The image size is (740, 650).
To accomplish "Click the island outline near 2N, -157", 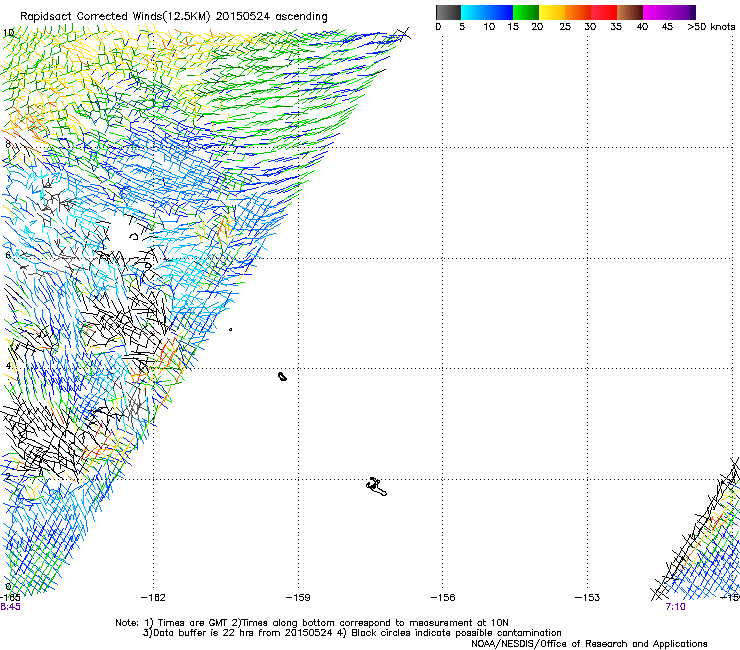I will [x=377, y=487].
